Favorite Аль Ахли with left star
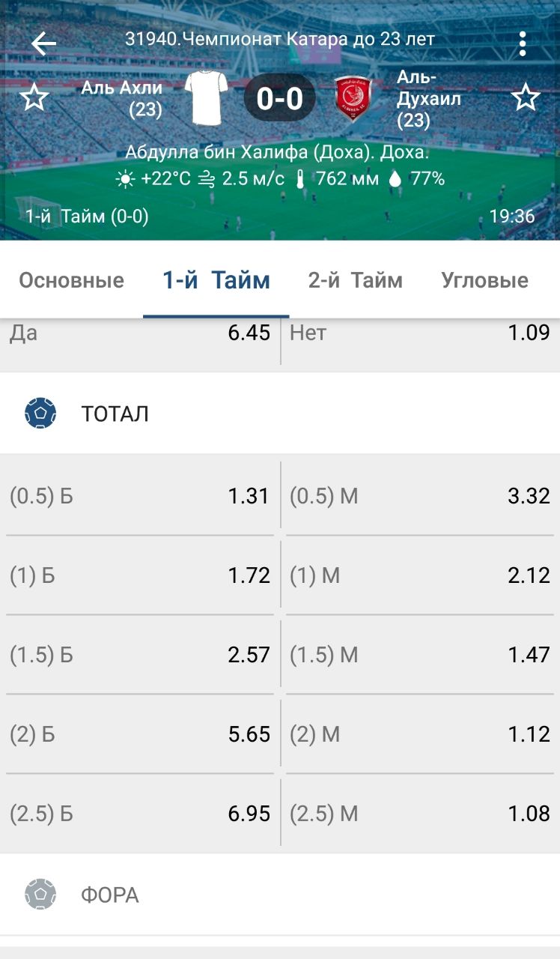 (x=34, y=98)
